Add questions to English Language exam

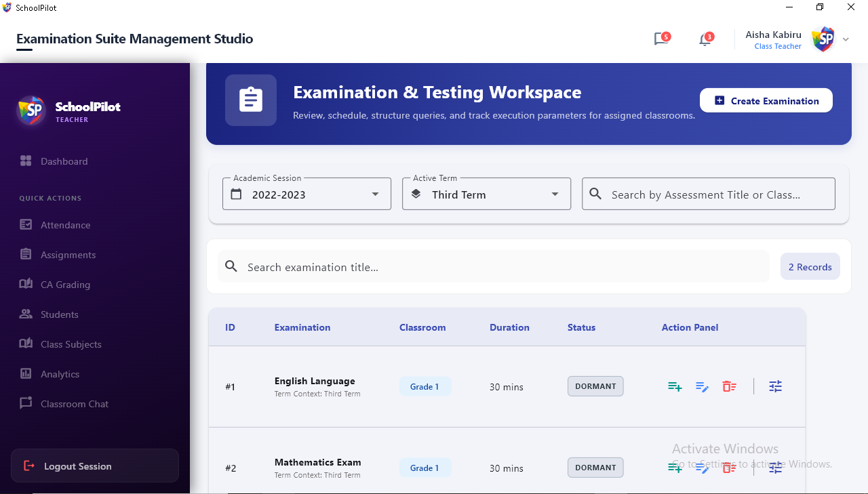click(x=675, y=386)
